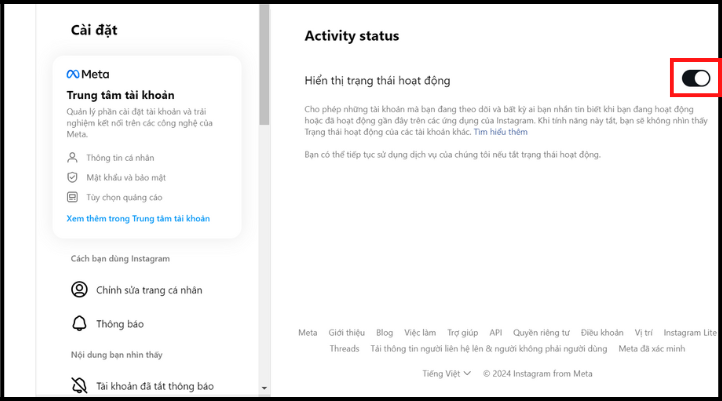Image resolution: width=722 pixels, height=401 pixels.
Task: Click the profile icon beside Chỉnh sửa trang cá nhân
Action: pos(79,290)
